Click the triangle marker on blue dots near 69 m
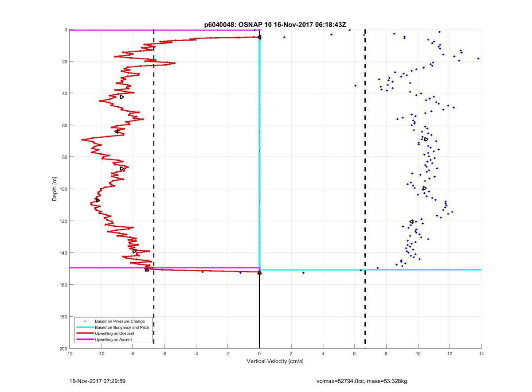 click(x=426, y=139)
